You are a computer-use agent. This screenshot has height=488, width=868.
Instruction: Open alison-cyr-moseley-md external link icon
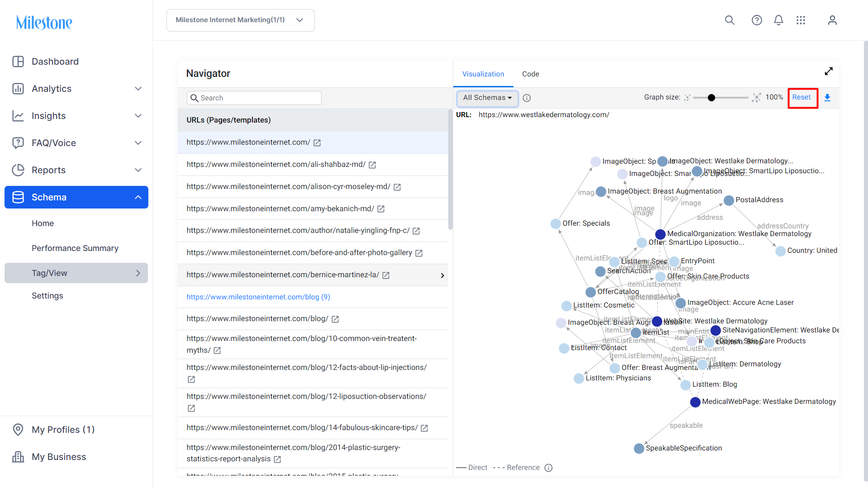(x=397, y=187)
